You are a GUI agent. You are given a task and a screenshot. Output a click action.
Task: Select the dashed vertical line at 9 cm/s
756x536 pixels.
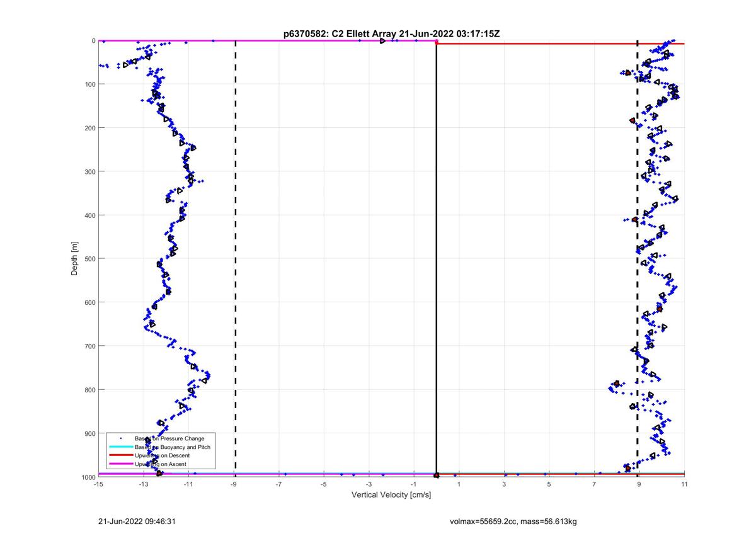point(638,258)
